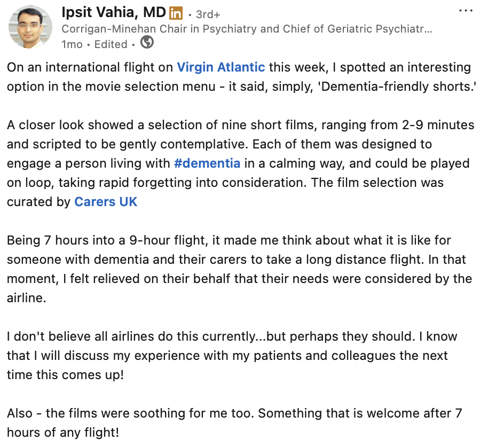488x448 pixels.
Task: Click the standalone word 'airline.' ending paragraph
Action: [x=27, y=298]
